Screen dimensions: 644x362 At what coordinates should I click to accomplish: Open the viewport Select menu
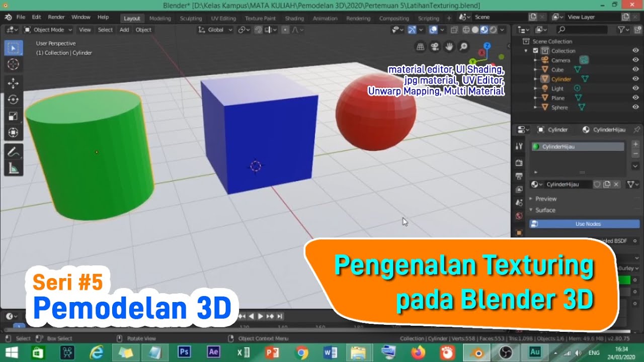[105, 30]
